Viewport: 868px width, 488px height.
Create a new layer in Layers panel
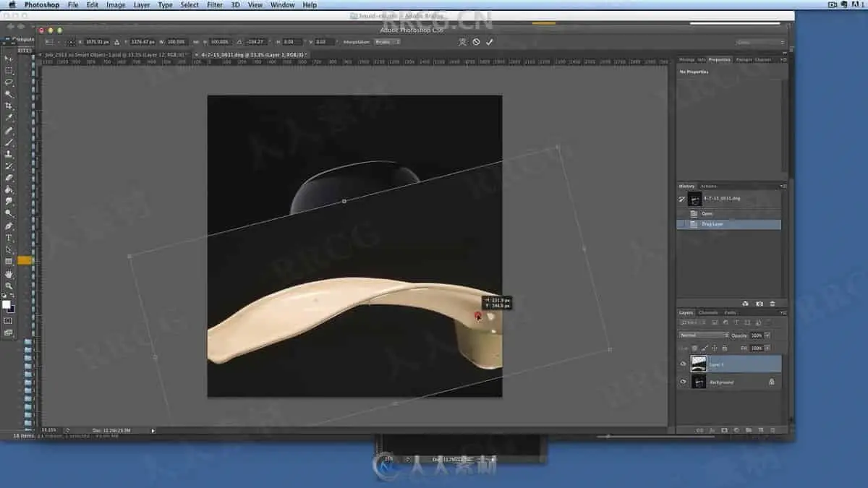pos(760,430)
